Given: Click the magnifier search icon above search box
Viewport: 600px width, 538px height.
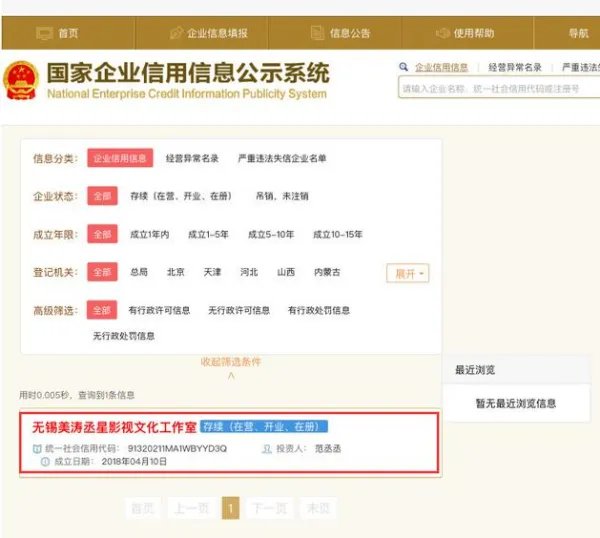Looking at the screenshot, I should click(x=404, y=67).
